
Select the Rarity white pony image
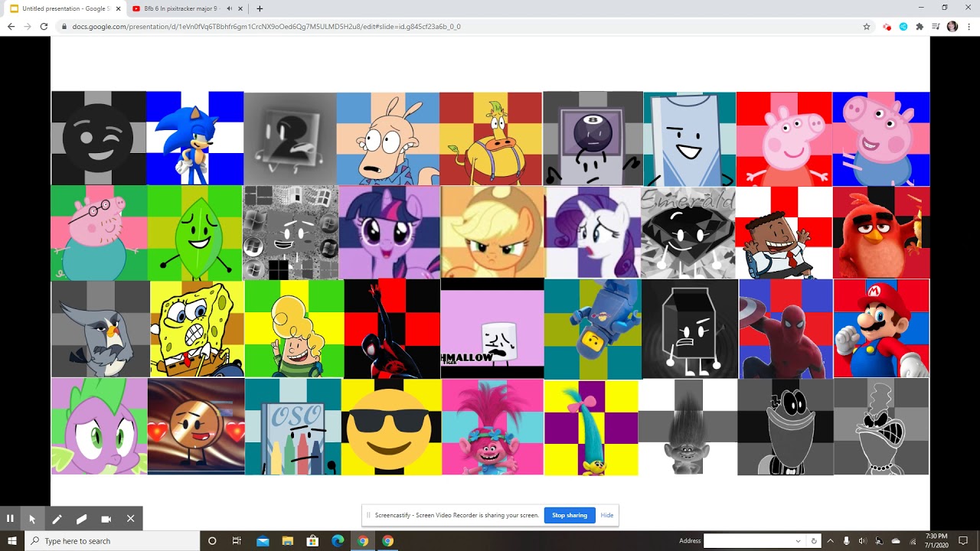593,232
